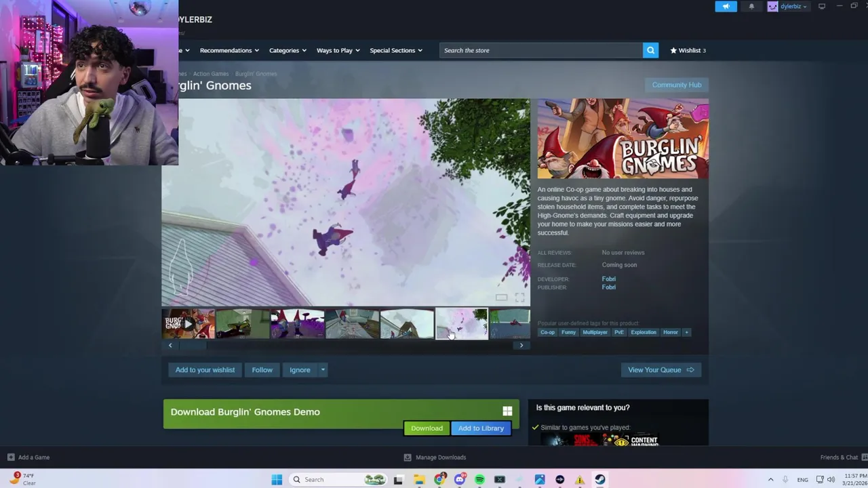The width and height of the screenshot is (868, 488).
Task: Enter fullscreen on the media viewer
Action: [x=519, y=298]
